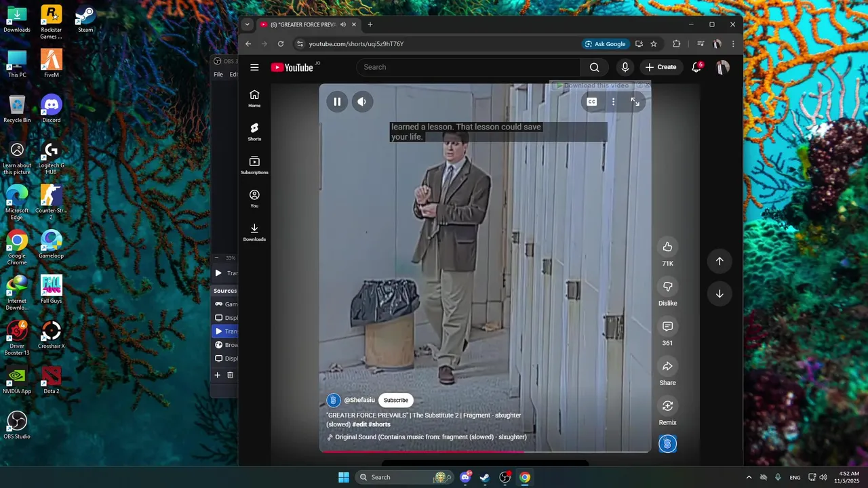Open Discord from the taskbar
Screen dimensions: 868x488
click(465, 477)
